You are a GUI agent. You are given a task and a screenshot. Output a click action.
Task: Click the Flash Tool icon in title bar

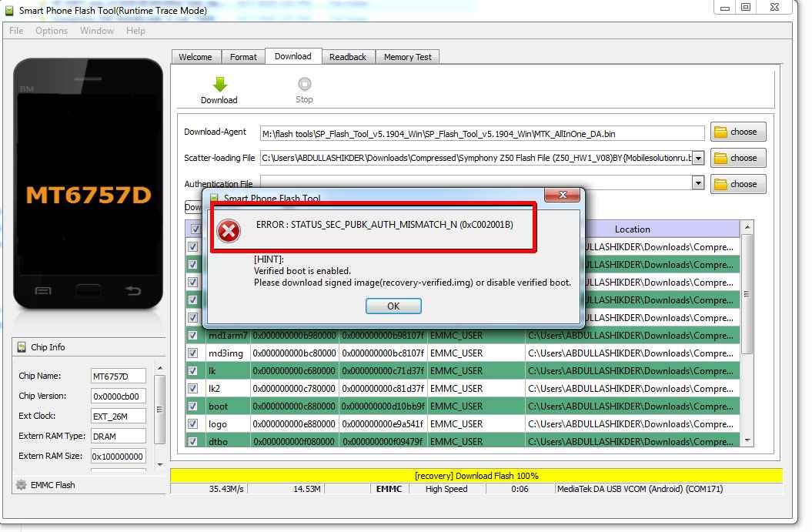coord(11,10)
